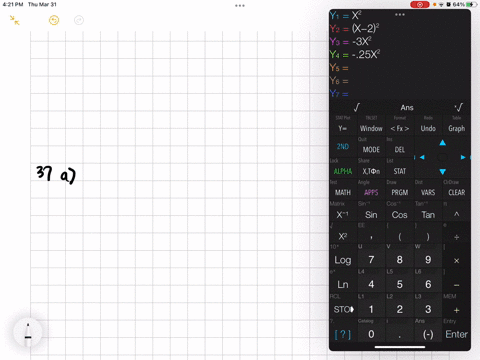Tap the greyed redo icon in notes
Image resolution: width=480 pixels, height=360 pixels.
(79, 20)
